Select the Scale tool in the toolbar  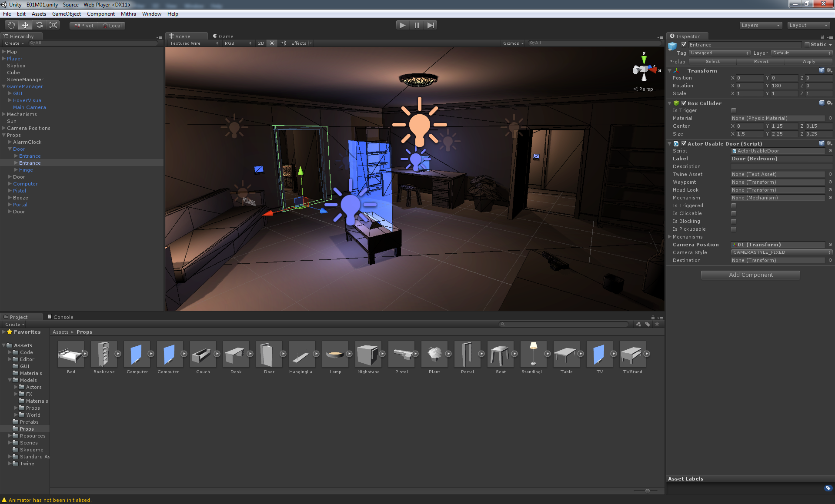point(53,25)
